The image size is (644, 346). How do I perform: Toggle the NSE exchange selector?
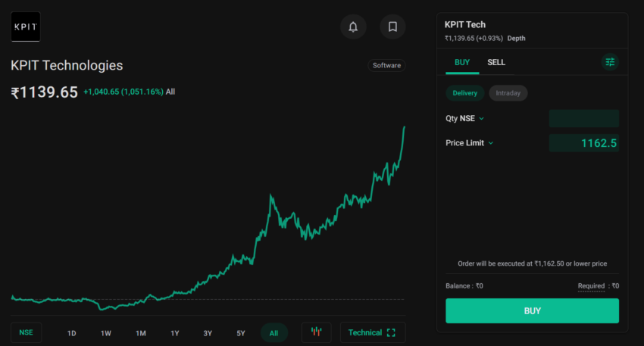[x=27, y=332]
